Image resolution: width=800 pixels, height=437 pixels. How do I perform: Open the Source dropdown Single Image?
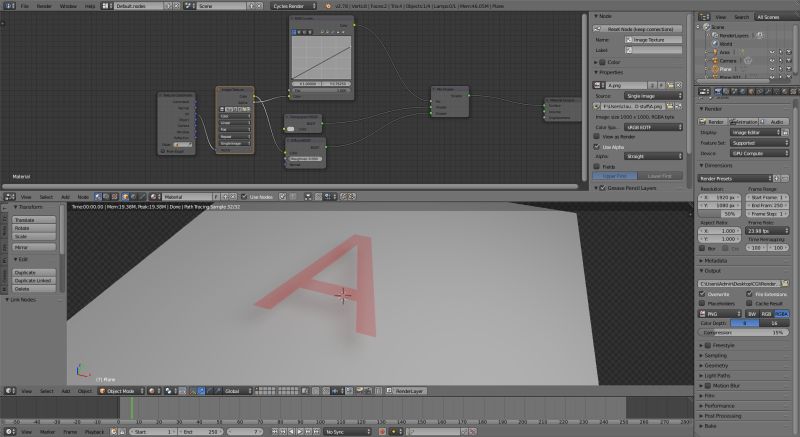pyautogui.click(x=653, y=96)
